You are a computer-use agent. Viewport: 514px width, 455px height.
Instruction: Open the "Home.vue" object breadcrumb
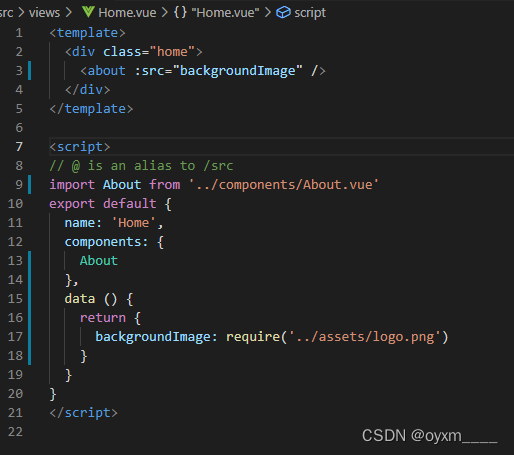pyautogui.click(x=225, y=13)
